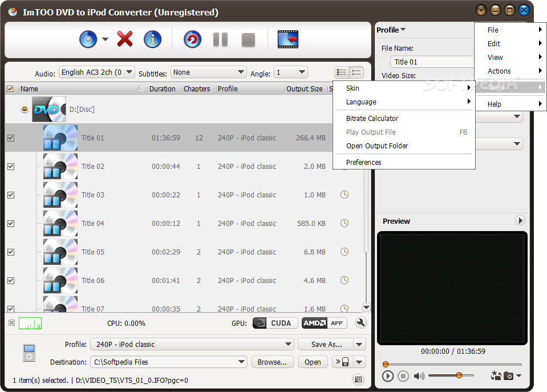Uncheck the Title 04 checkbox
The height and width of the screenshot is (392, 547).
(11, 224)
